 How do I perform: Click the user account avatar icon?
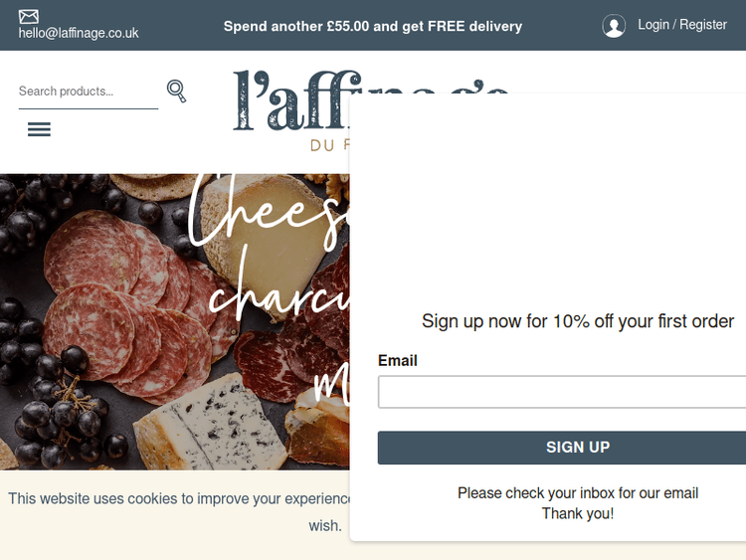[x=614, y=26]
